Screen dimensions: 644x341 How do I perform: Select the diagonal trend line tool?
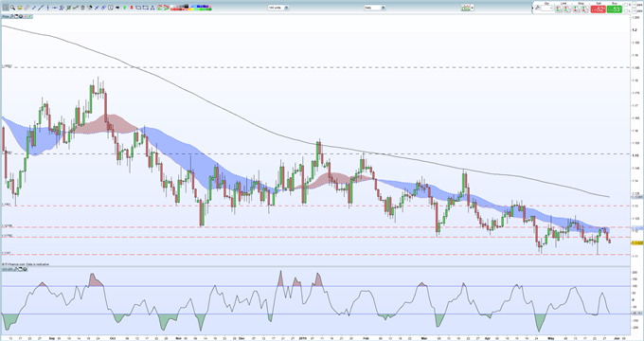click(41, 8)
